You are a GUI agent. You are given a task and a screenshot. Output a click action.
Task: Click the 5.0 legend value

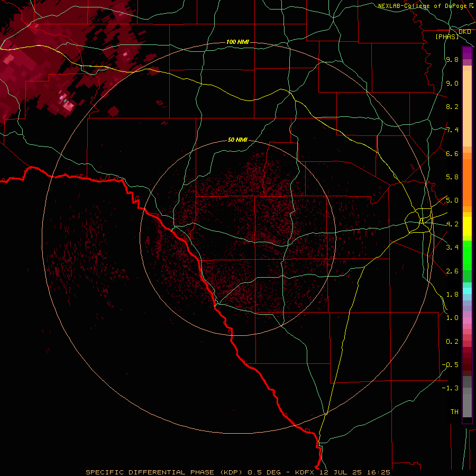coord(452,200)
